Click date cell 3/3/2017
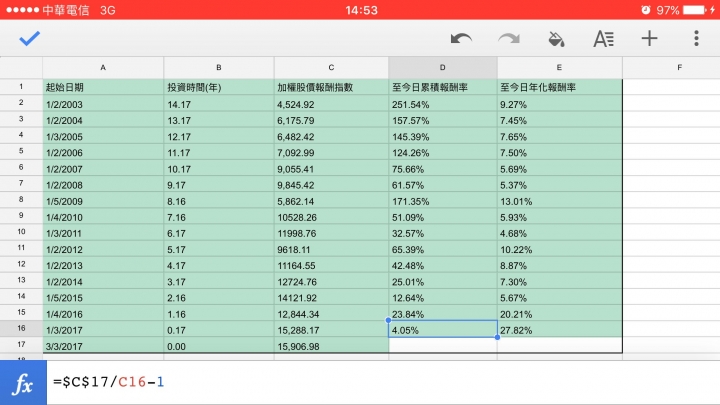720x405 pixels. [103, 346]
